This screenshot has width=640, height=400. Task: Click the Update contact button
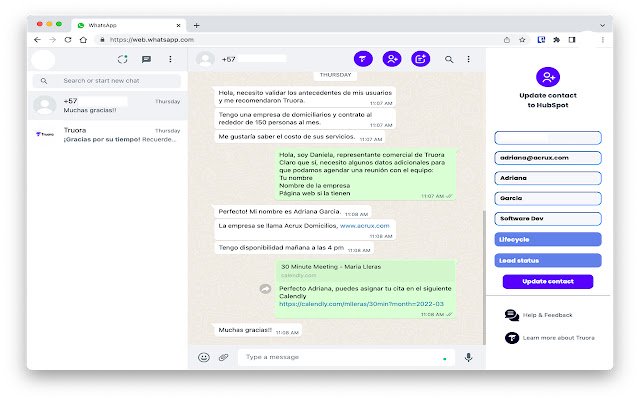pyautogui.click(x=548, y=282)
